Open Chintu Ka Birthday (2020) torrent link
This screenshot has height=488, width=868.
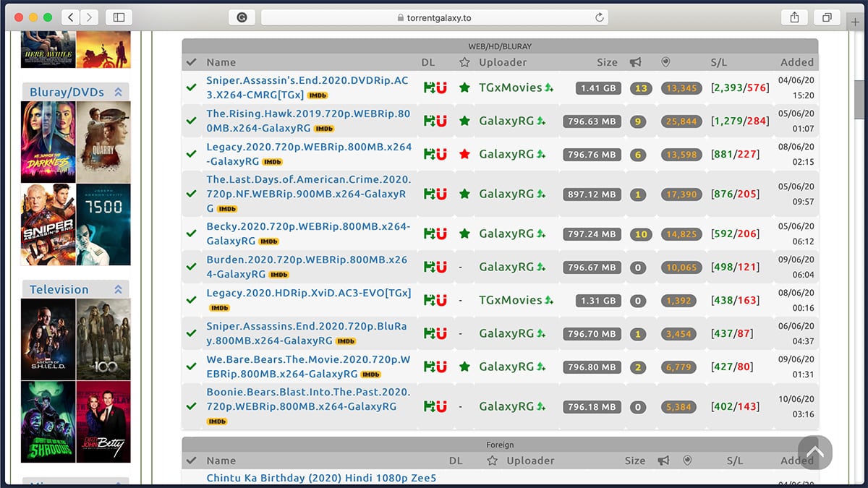coord(322,478)
